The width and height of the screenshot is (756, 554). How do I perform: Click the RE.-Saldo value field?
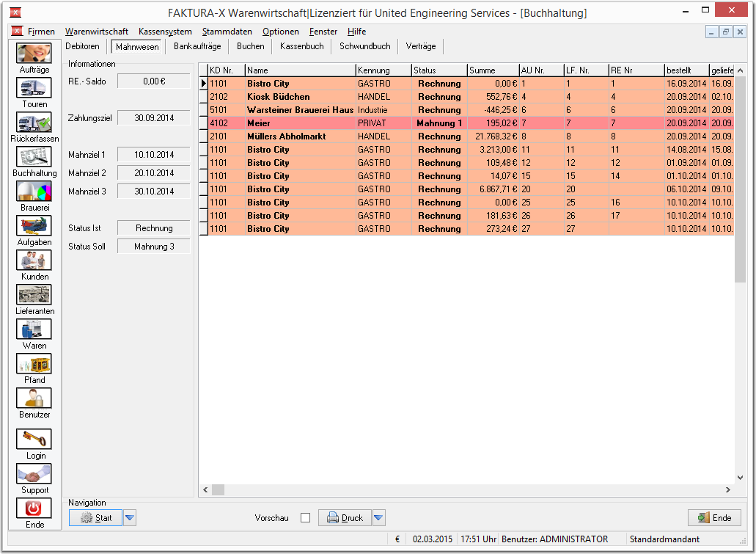tap(154, 81)
